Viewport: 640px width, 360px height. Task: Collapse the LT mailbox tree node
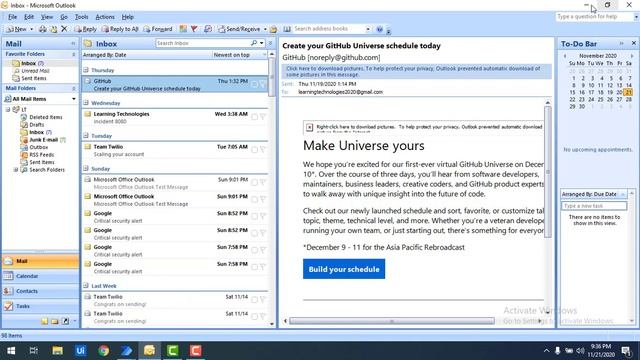[x=8, y=109]
